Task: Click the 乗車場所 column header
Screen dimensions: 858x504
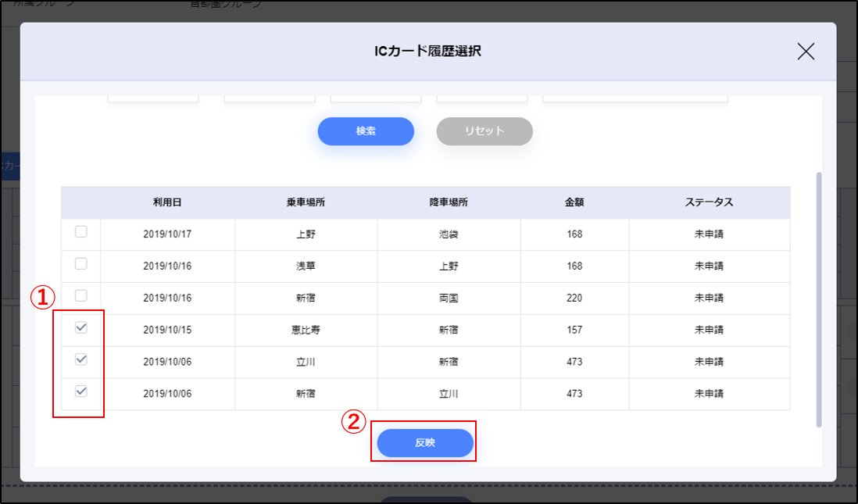Action: [x=306, y=202]
